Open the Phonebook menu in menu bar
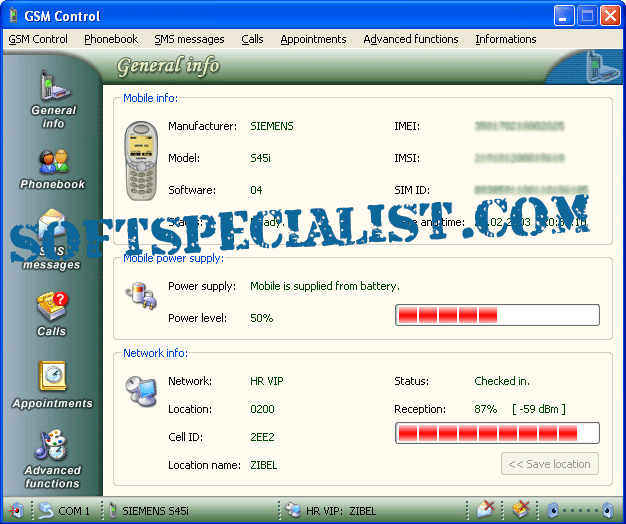The image size is (626, 524). [111, 39]
